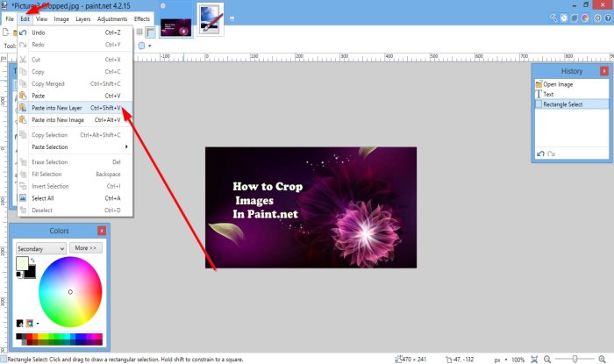Pick red from the palette strip
The image size is (614, 364).
pyautogui.click(x=29, y=336)
